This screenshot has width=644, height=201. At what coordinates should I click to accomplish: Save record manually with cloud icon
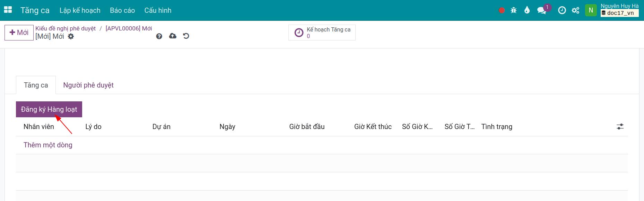[x=173, y=36]
